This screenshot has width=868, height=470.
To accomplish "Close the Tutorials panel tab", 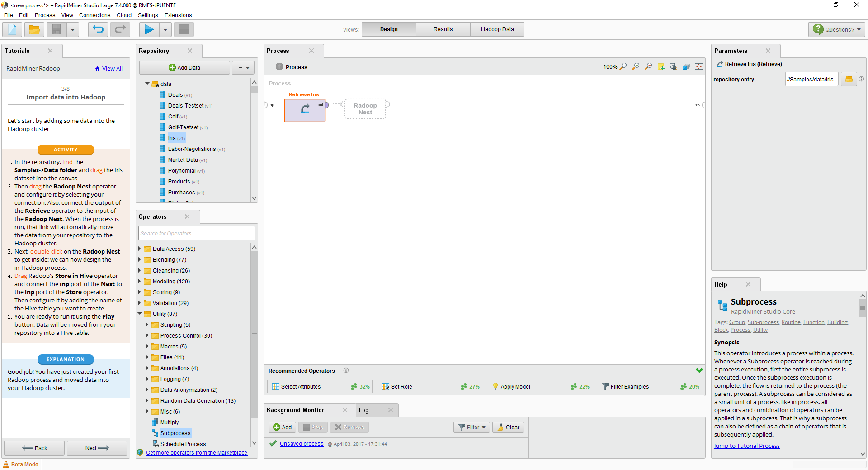I will [x=50, y=51].
